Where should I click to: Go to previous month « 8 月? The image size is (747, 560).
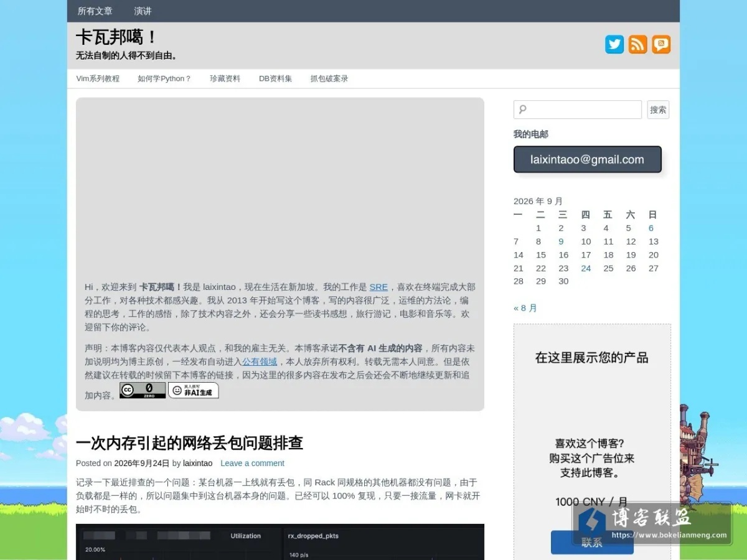pyautogui.click(x=525, y=307)
